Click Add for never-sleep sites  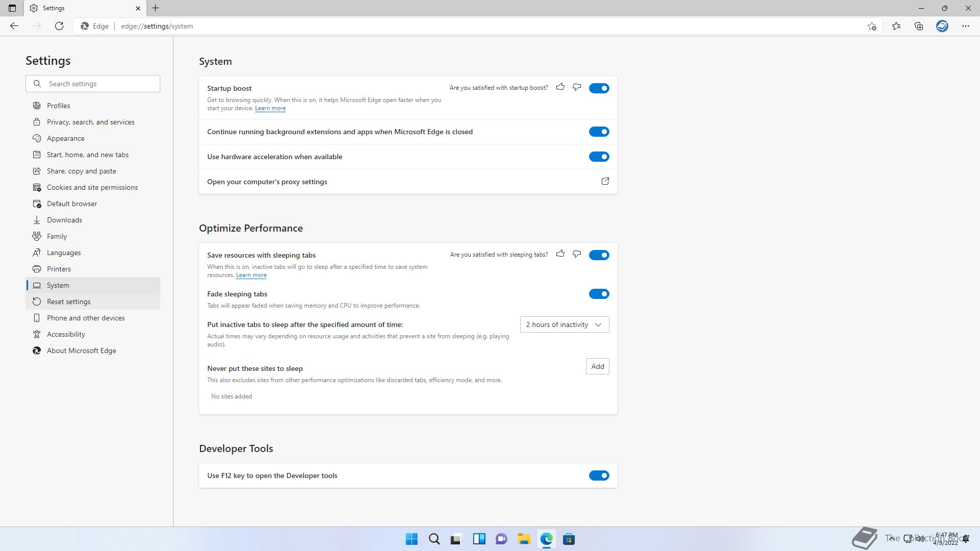point(597,366)
